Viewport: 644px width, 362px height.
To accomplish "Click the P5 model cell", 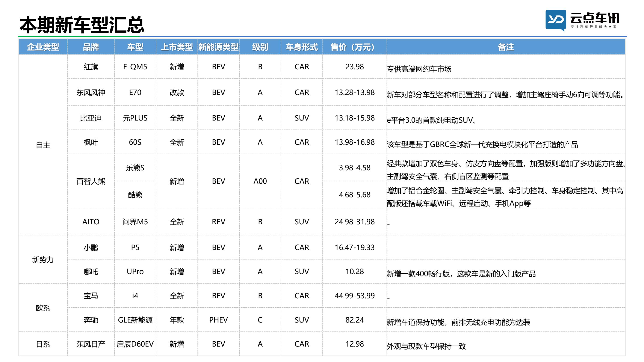I will click(135, 247).
